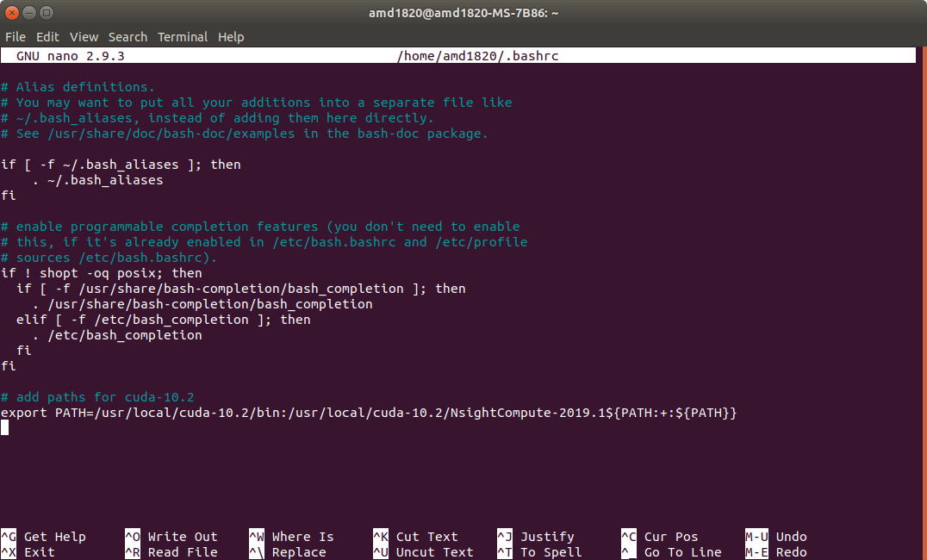Image resolution: width=927 pixels, height=560 pixels.
Task: Click the '^\ Replace' shortcut
Action: tap(288, 551)
